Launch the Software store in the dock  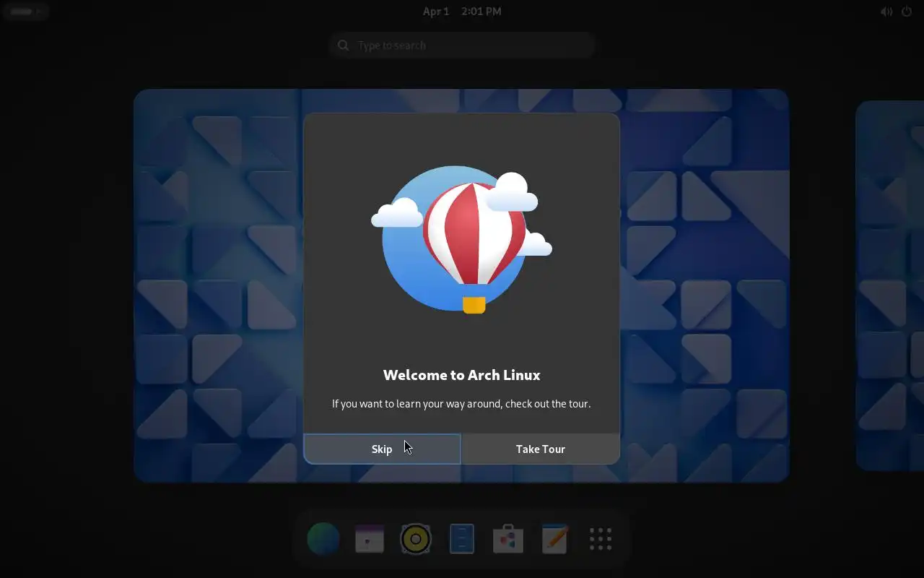[x=508, y=539]
